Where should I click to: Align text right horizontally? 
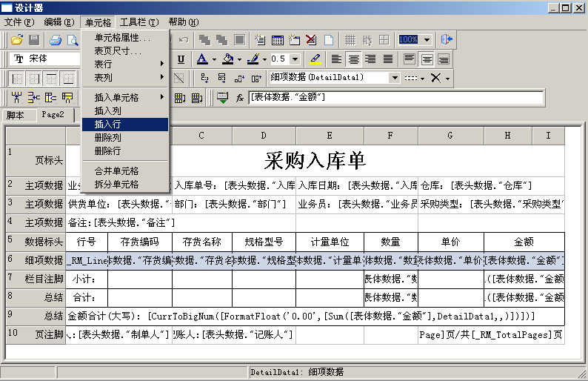click(370, 59)
